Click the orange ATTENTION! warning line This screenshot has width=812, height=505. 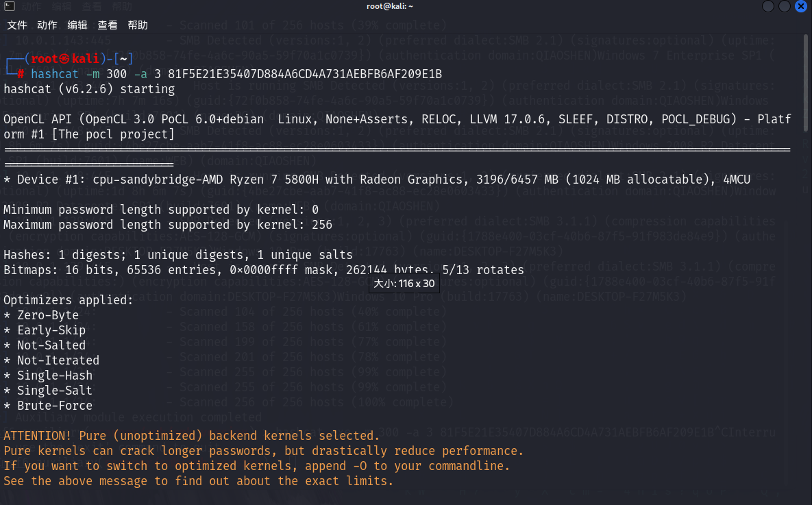point(191,436)
